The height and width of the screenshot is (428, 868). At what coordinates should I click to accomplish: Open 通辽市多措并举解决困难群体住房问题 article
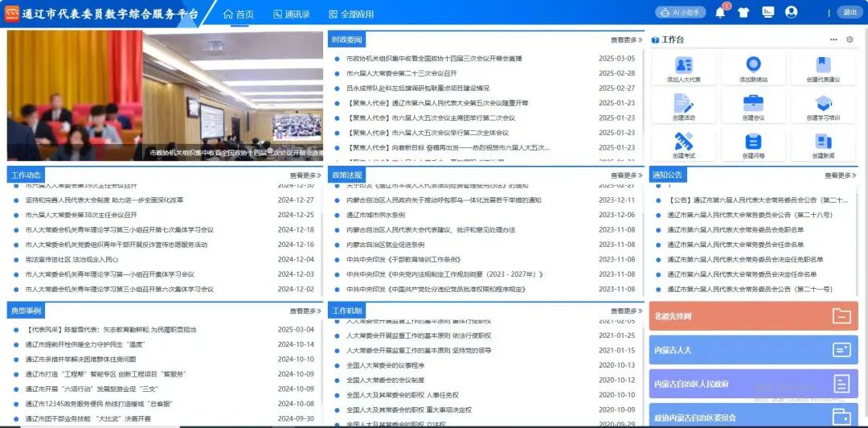pos(80,360)
